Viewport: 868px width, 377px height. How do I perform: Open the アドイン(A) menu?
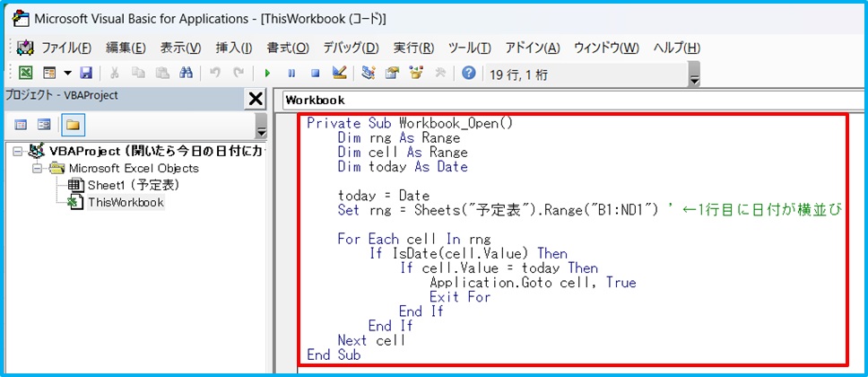click(533, 48)
